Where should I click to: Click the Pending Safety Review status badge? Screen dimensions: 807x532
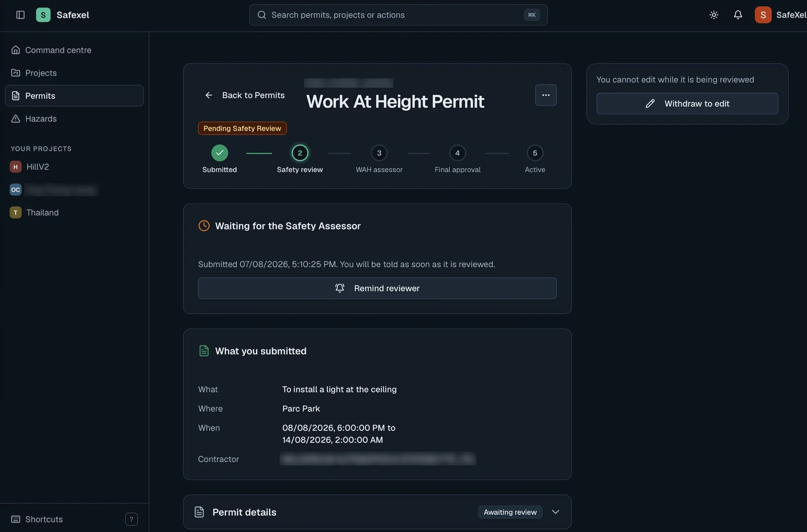(242, 128)
